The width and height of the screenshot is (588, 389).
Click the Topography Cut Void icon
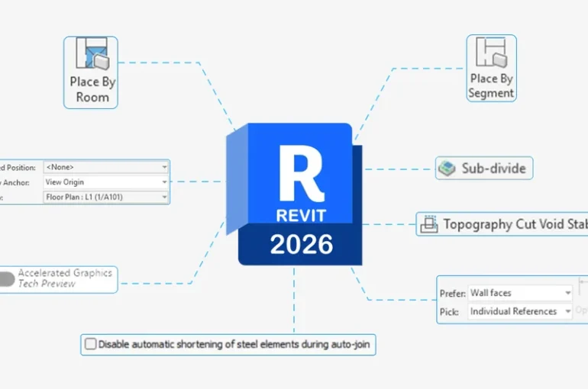tap(429, 224)
